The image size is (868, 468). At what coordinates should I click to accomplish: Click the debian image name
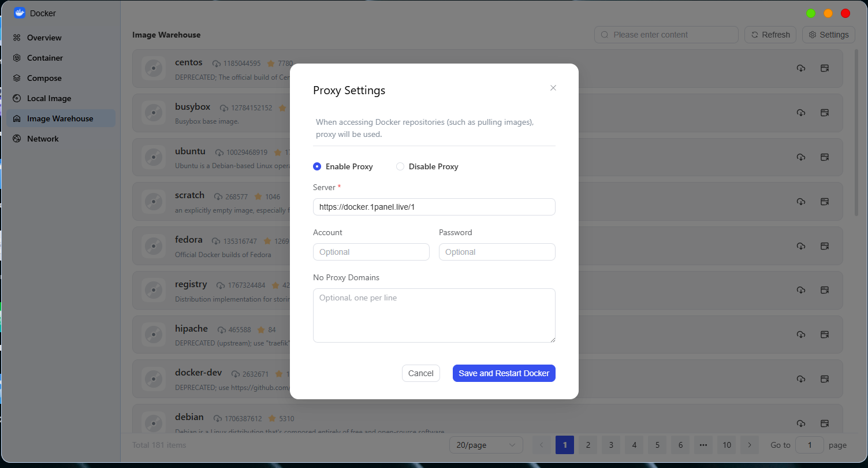click(189, 417)
